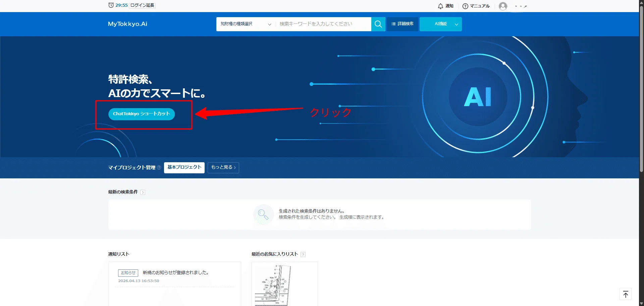Focus the search keyword input field
This screenshot has width=644, height=306.
click(323, 24)
